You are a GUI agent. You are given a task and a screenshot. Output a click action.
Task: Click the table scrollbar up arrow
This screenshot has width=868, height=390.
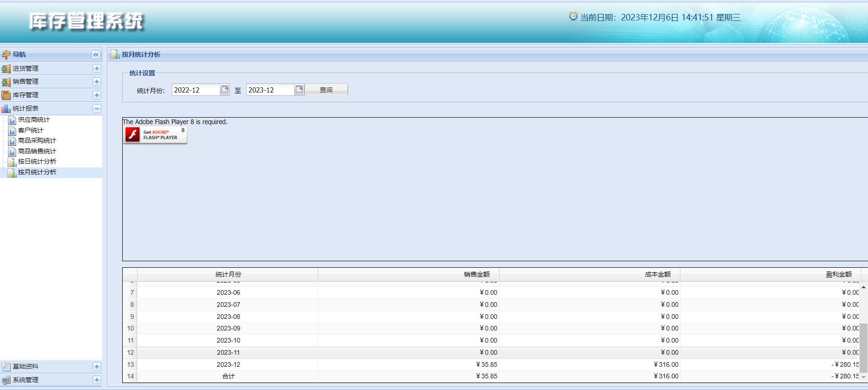click(x=863, y=287)
